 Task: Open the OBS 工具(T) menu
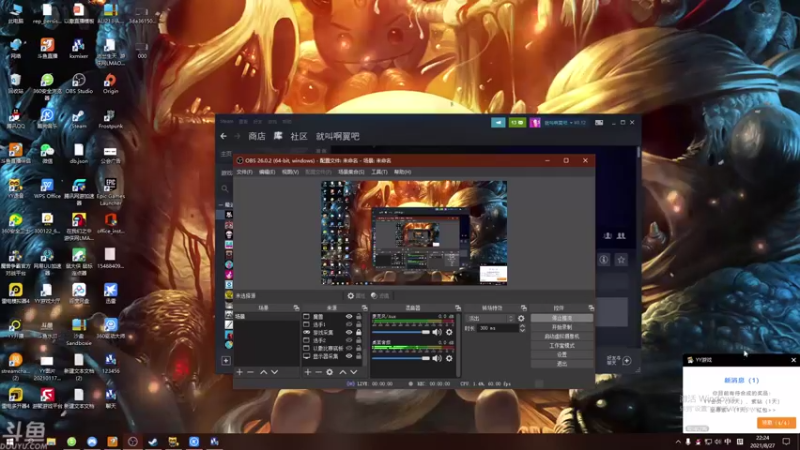point(379,172)
